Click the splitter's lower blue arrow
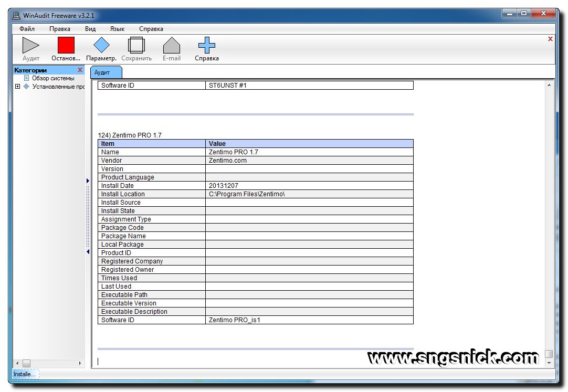The image size is (568, 392). point(88,251)
